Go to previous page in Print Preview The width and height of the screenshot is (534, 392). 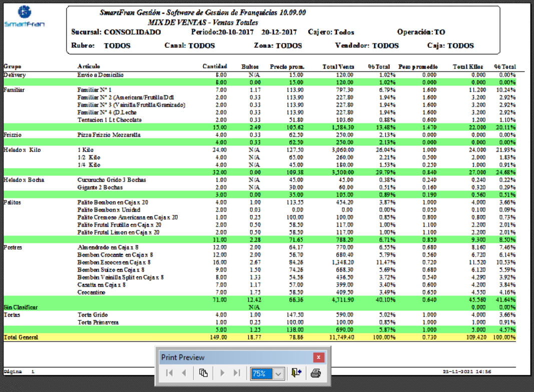coord(184,373)
